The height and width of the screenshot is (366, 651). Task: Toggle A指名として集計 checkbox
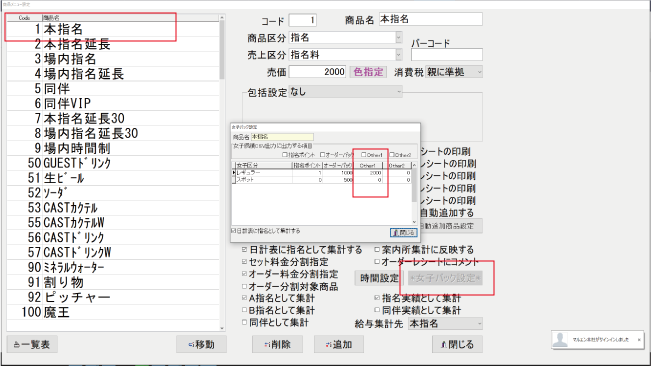pos(245,298)
